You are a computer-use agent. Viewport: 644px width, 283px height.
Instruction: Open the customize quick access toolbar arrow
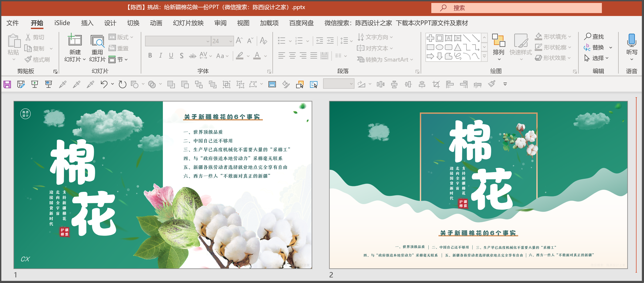505,84
